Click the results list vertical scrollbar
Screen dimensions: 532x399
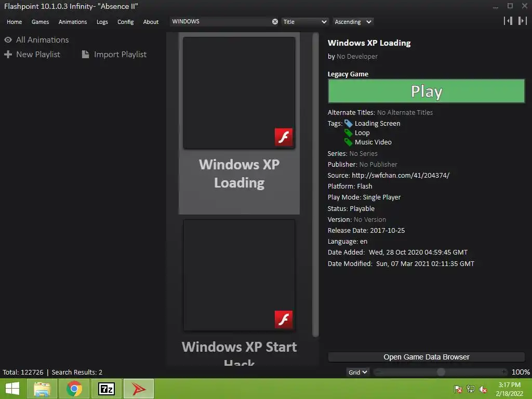[315, 185]
